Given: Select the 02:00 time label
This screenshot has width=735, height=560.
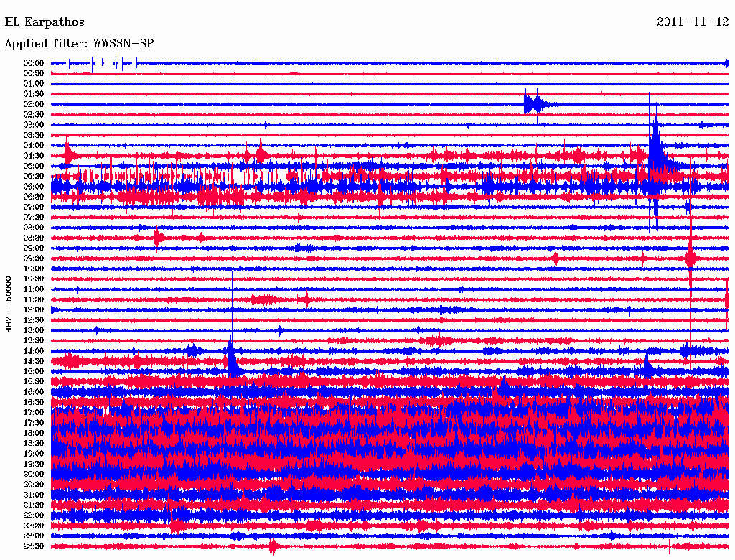Looking at the screenshot, I should [x=34, y=104].
